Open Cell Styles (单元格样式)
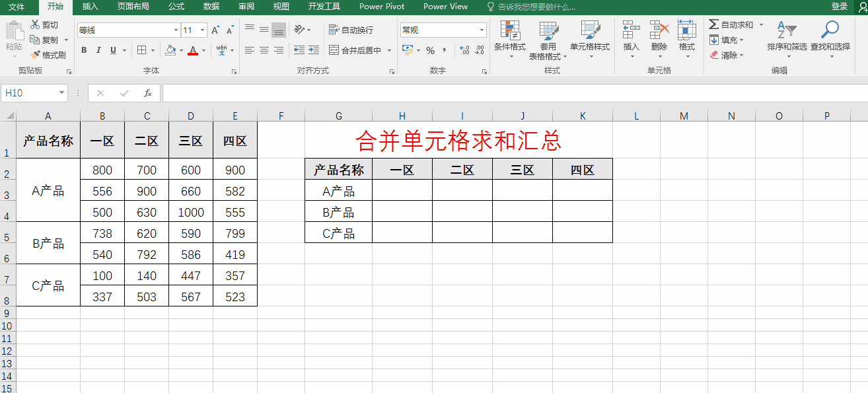The width and height of the screenshot is (868, 393). pyautogui.click(x=590, y=40)
